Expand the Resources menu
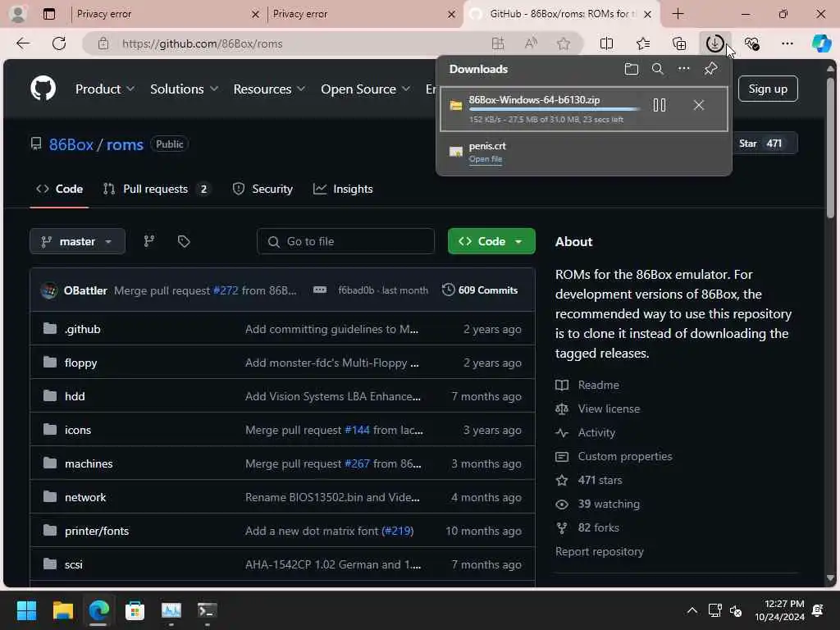 [x=269, y=89]
